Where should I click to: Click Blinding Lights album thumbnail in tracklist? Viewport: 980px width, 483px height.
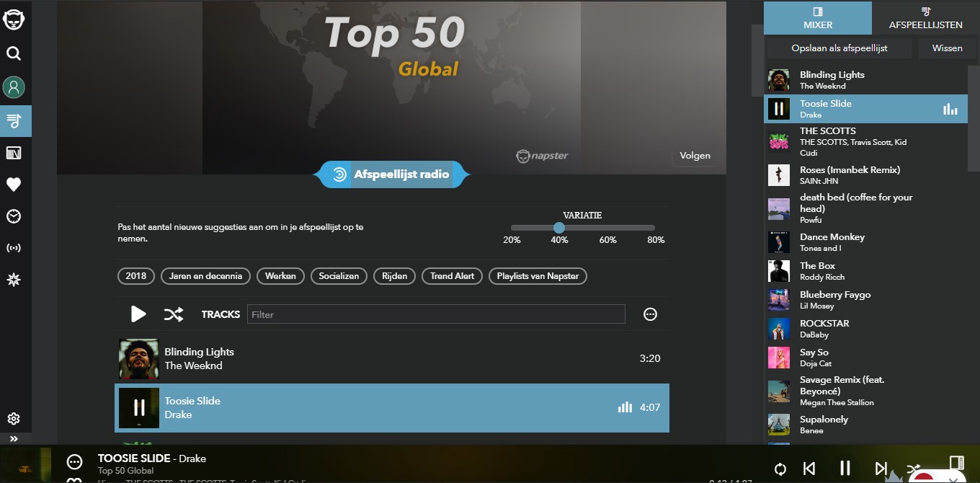(x=138, y=359)
